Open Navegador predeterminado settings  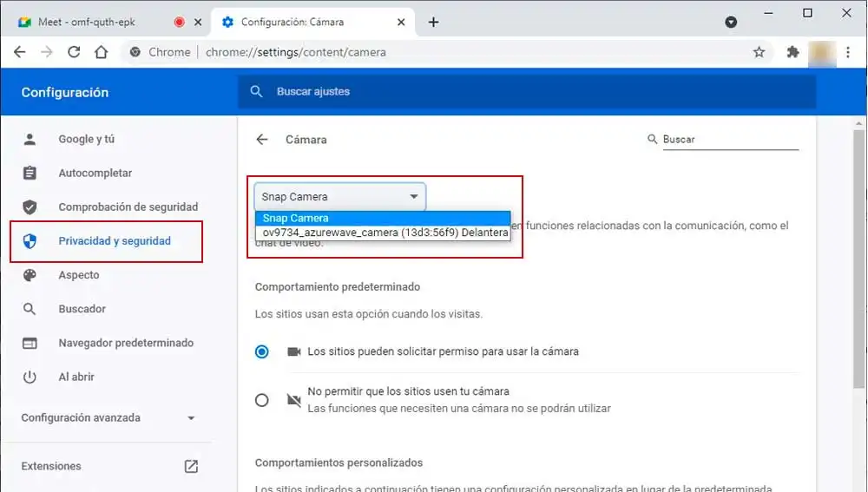click(126, 343)
